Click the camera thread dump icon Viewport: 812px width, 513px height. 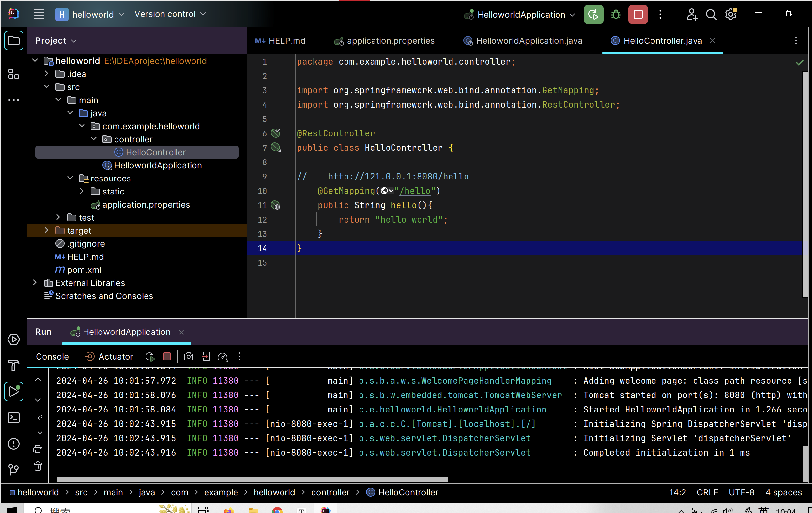(x=189, y=356)
